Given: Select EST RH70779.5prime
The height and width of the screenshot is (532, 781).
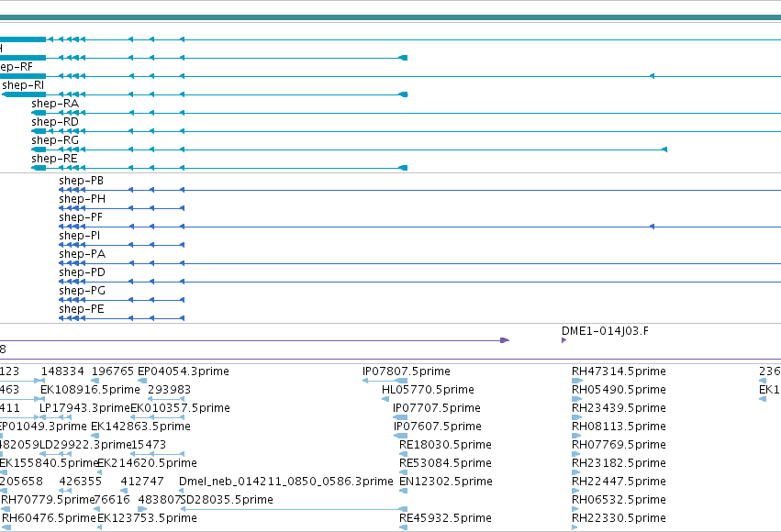Looking at the screenshot, I should 48,500.
